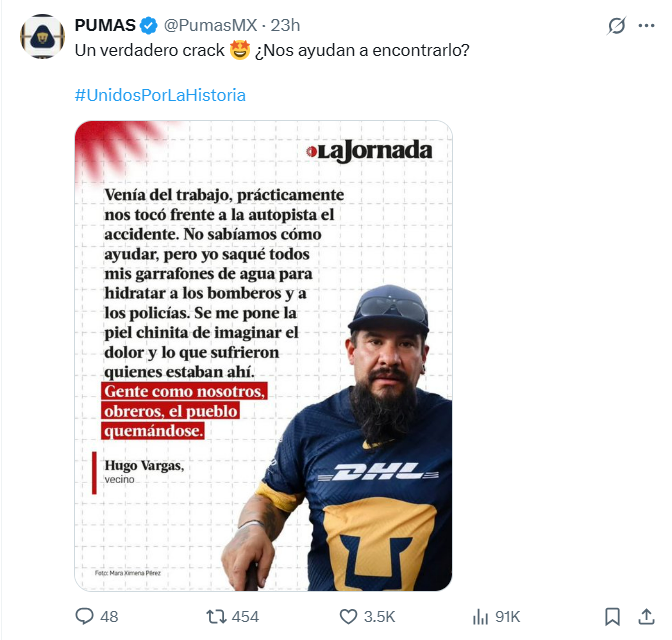Click the 3.5K likes count
The image size is (672, 640).
(x=380, y=617)
